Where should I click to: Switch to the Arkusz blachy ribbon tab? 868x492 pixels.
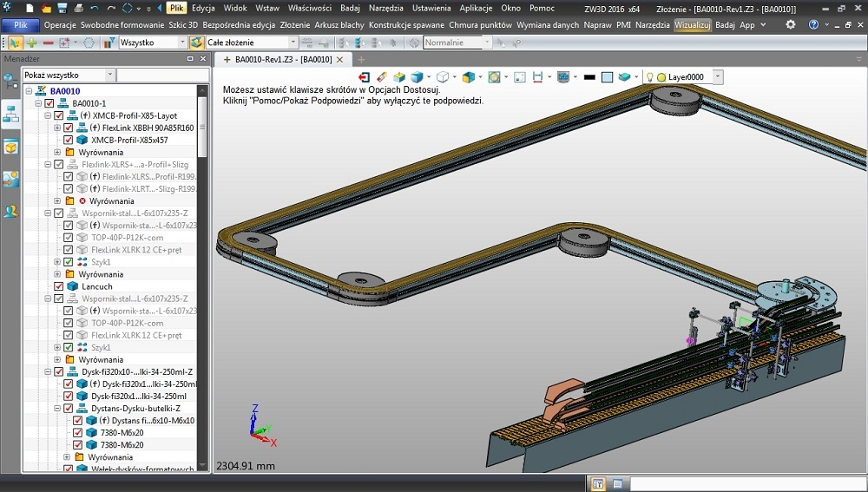[339, 25]
